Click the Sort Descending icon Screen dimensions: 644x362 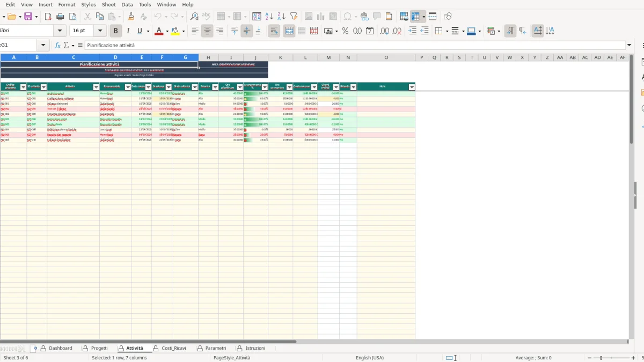[281, 17]
